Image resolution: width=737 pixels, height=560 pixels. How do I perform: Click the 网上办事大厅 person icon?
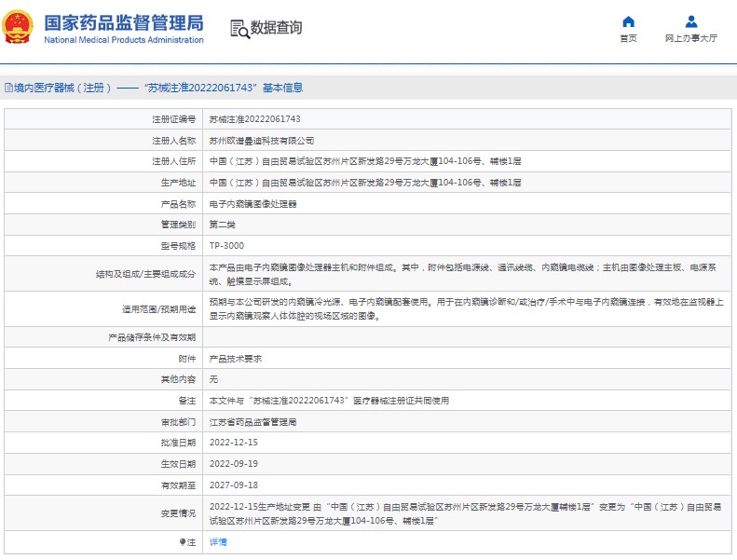coord(690,21)
